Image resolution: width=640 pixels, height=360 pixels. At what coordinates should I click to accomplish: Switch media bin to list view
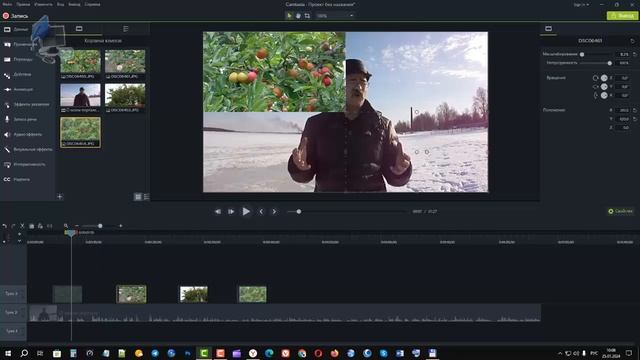coord(147,197)
